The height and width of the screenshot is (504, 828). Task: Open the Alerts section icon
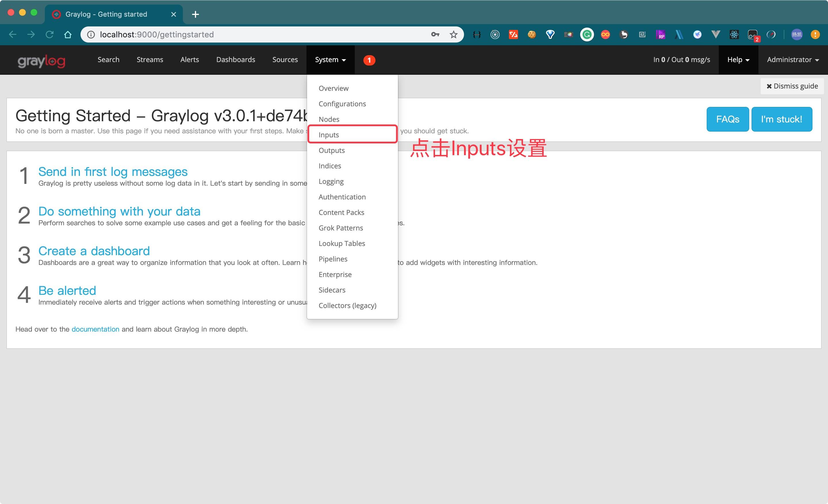[x=190, y=59]
